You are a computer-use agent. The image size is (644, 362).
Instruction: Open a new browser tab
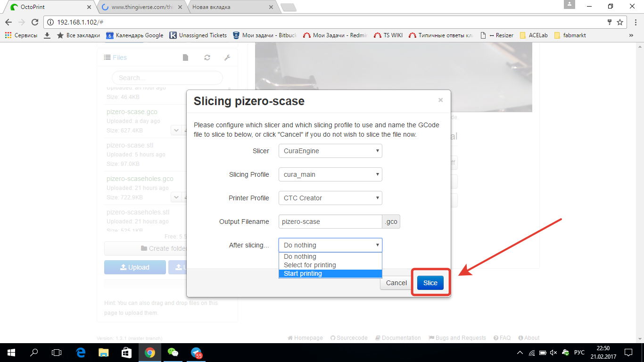288,7
